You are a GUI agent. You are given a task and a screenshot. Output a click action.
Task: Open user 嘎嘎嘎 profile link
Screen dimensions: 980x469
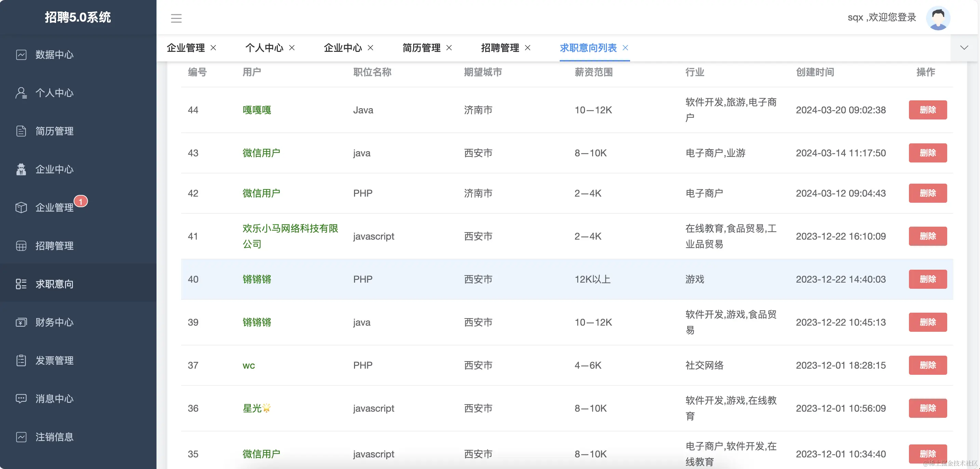click(257, 110)
